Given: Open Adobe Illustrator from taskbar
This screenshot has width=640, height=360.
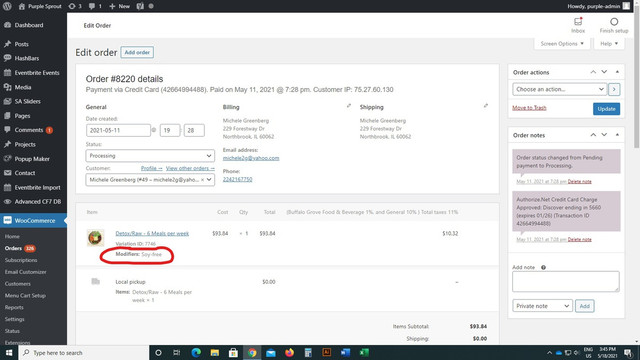Looking at the screenshot, I should [x=327, y=353].
